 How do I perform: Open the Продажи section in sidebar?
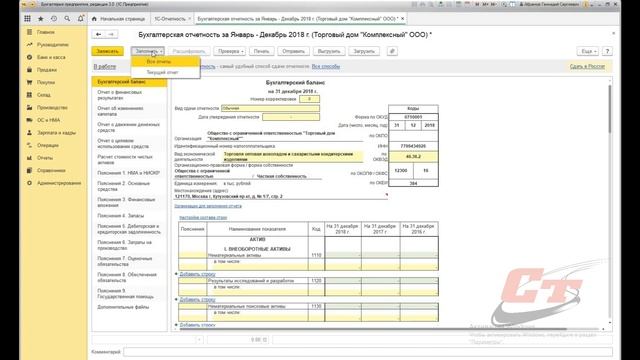pyautogui.click(x=47, y=70)
